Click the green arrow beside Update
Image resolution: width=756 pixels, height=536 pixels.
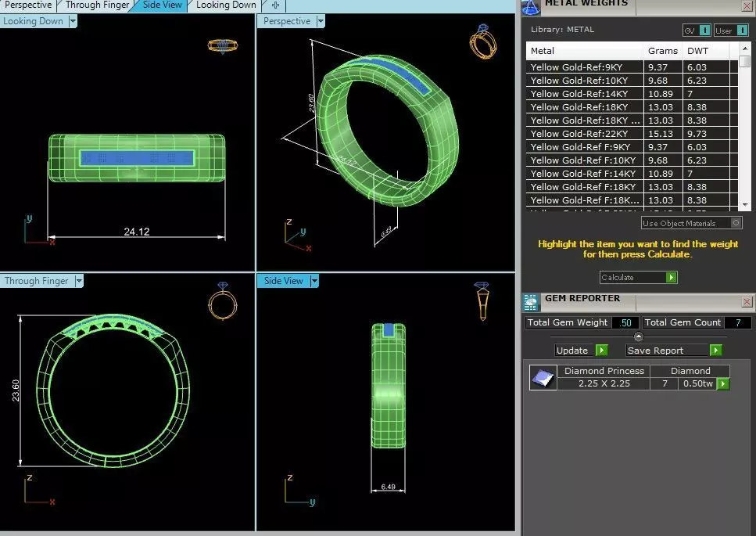[601, 351]
